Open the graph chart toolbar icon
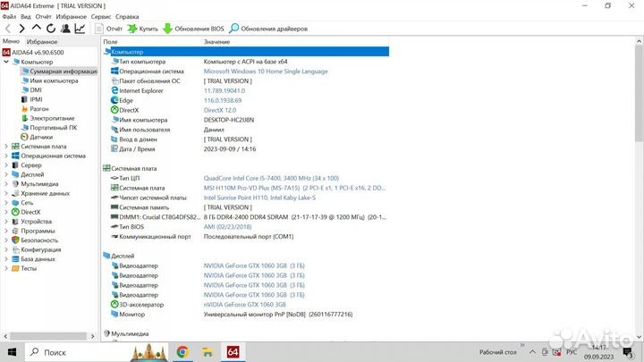The height and width of the screenshot is (362, 644). click(80, 29)
